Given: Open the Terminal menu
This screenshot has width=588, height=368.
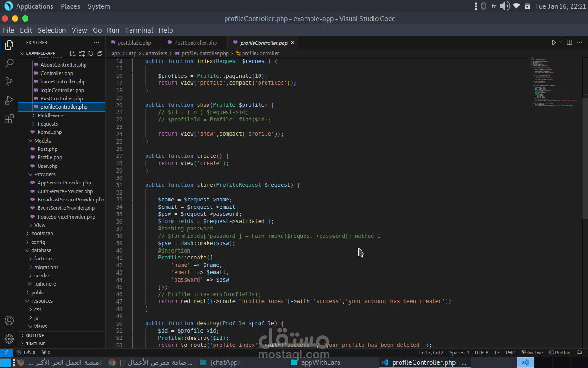Looking at the screenshot, I should [139, 30].
